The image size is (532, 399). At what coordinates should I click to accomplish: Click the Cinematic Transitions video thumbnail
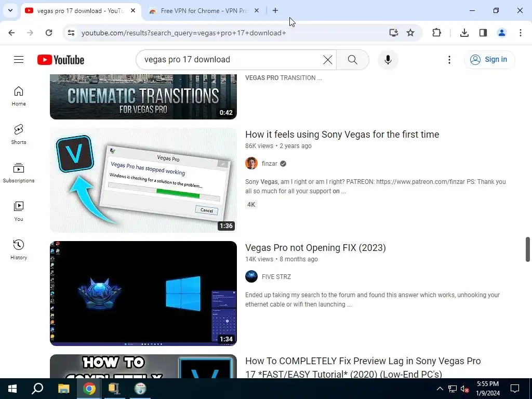143,97
